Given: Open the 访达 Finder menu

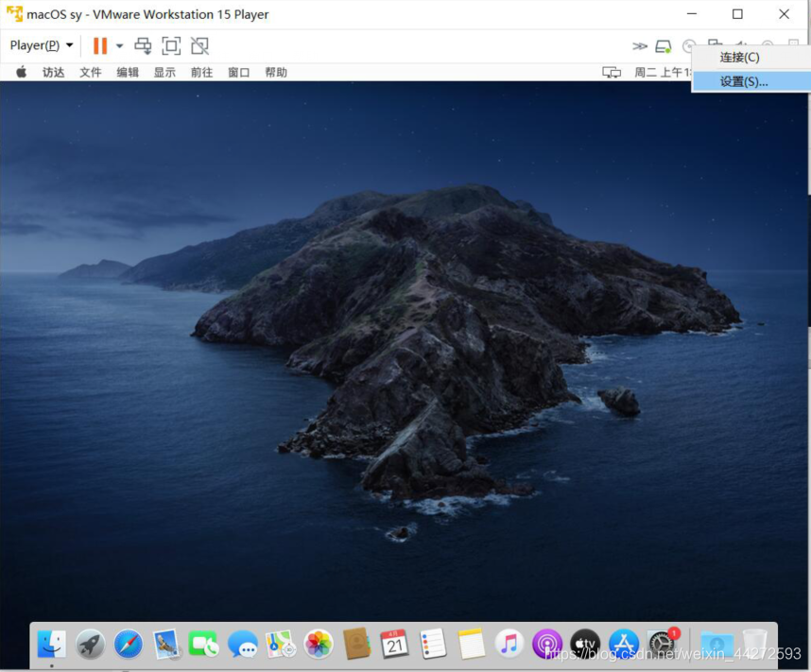Looking at the screenshot, I should tap(54, 73).
